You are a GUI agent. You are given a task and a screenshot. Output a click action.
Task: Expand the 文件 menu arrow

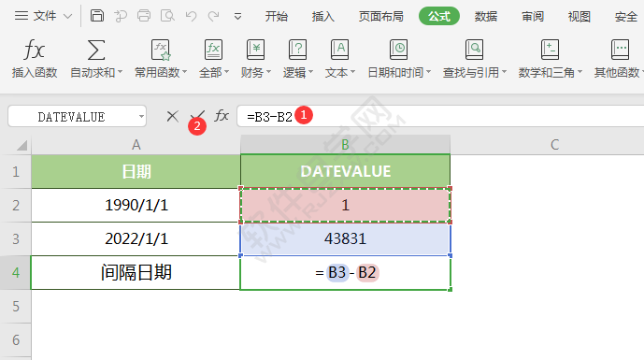point(68,17)
